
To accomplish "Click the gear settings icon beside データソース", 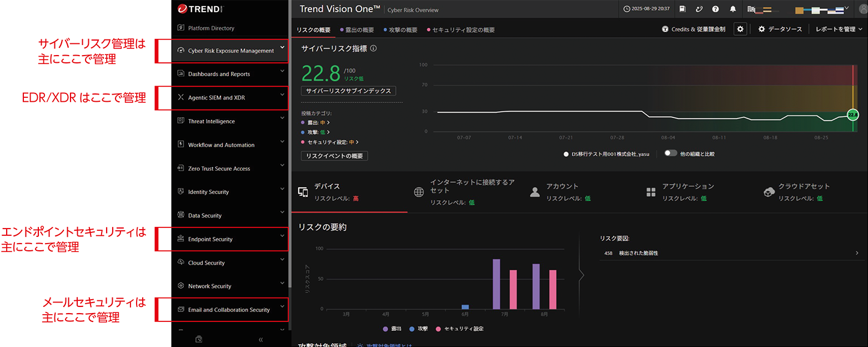I will [740, 29].
